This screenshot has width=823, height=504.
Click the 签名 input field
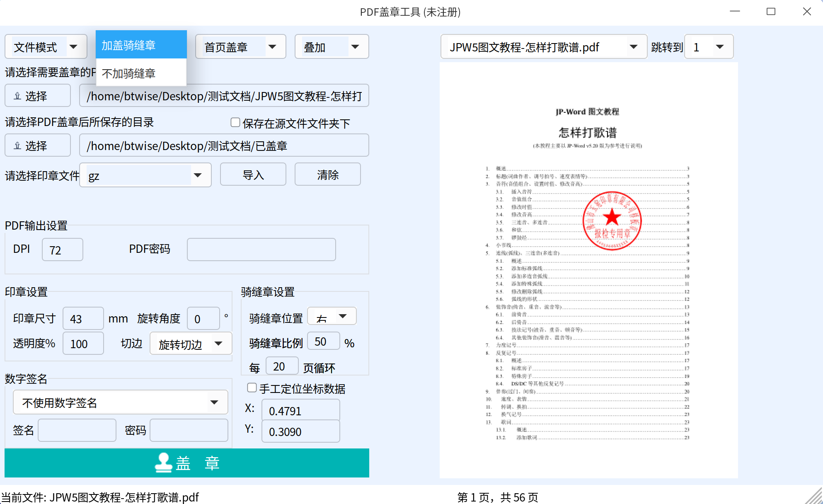pyautogui.click(x=77, y=430)
